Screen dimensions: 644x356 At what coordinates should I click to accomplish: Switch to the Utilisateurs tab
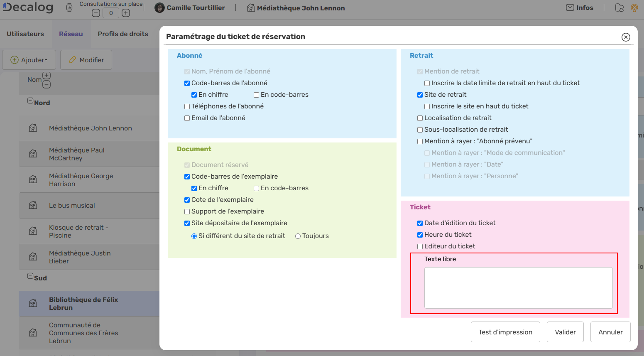pyautogui.click(x=25, y=34)
